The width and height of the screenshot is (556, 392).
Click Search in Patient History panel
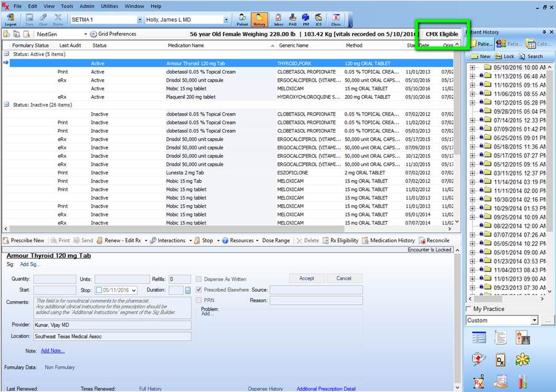[530, 57]
